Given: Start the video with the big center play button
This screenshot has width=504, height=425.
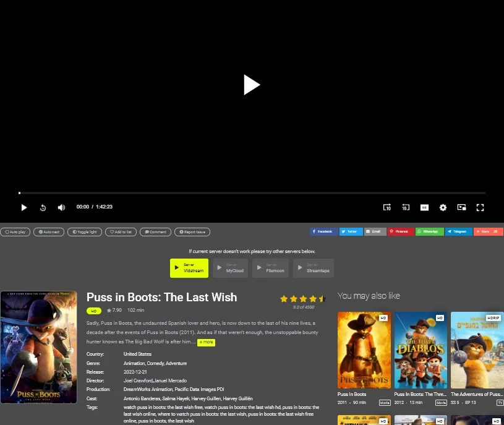Looking at the screenshot, I should [252, 85].
